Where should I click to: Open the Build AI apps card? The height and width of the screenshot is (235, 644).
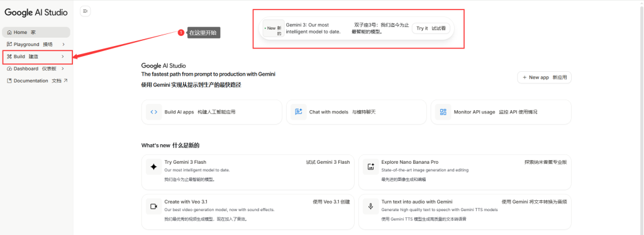211,112
